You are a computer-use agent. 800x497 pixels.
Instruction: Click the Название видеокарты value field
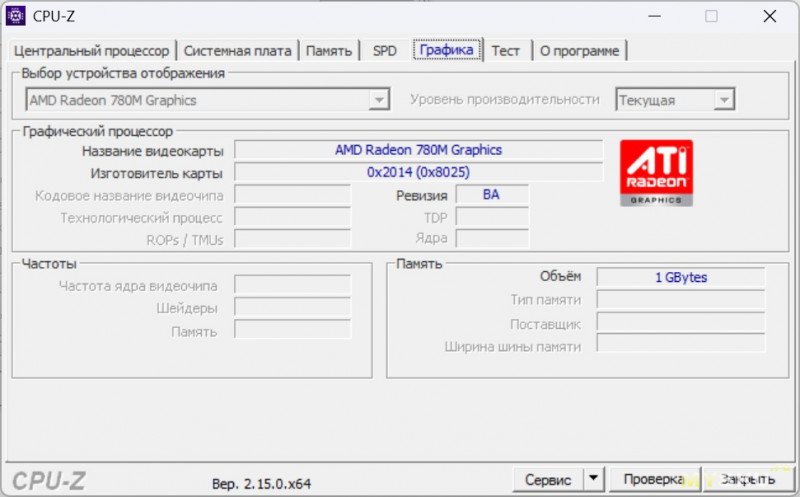(418, 150)
